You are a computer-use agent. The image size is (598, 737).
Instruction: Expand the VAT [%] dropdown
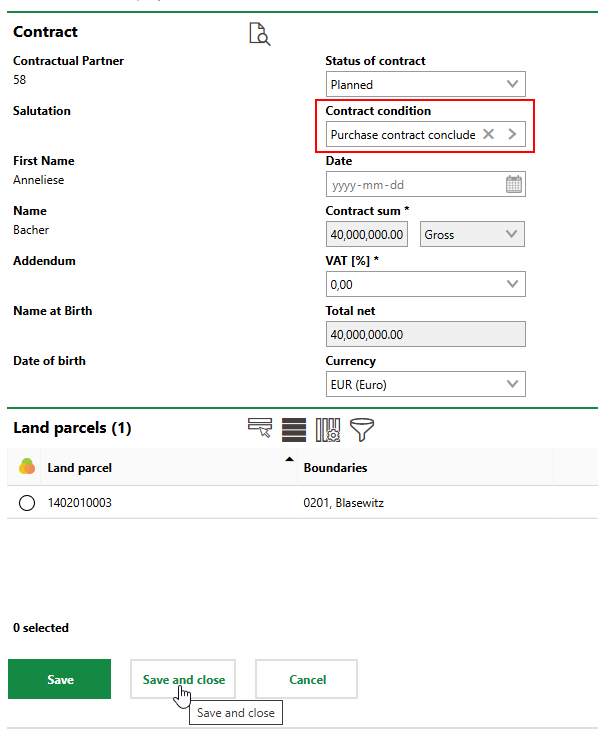[425, 284]
